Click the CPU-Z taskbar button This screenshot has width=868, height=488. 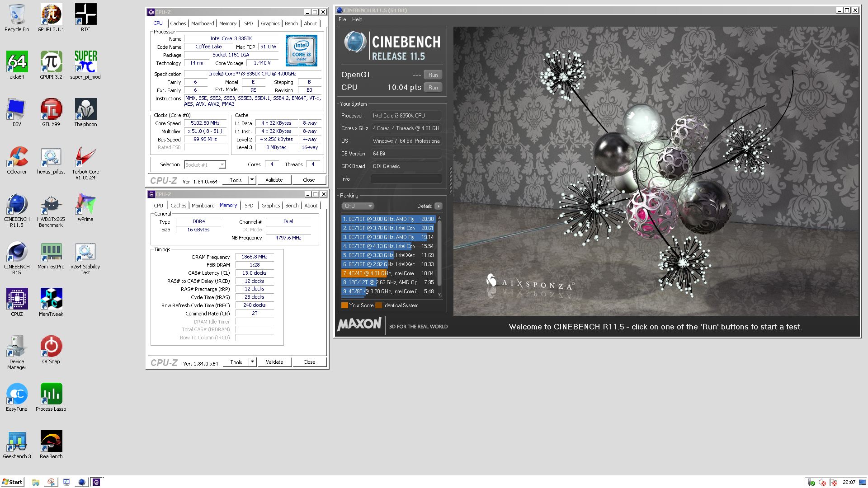coord(96,482)
